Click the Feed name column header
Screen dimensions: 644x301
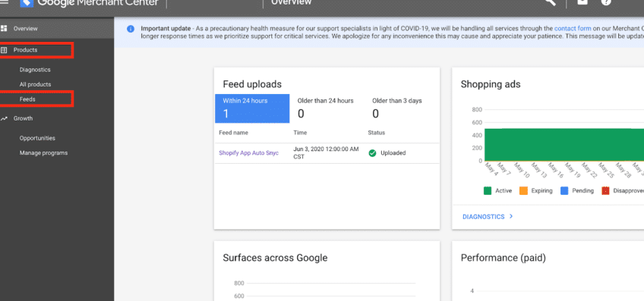coord(233,133)
